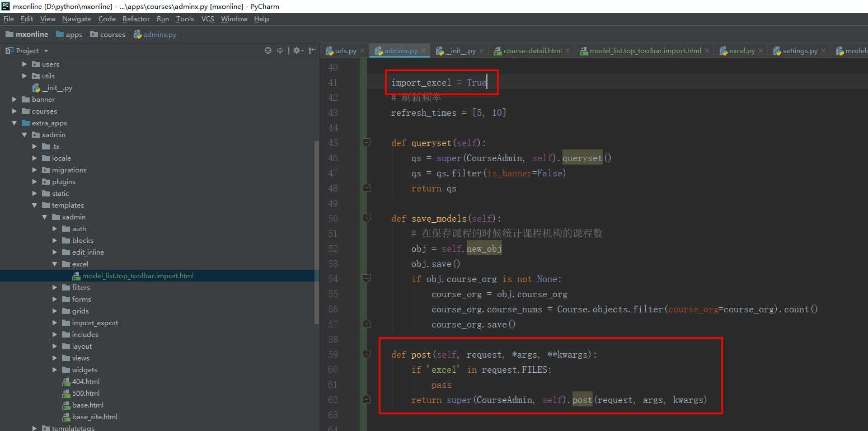The image size is (868, 431).
Task: Select the layout folder
Action: pos(77,346)
